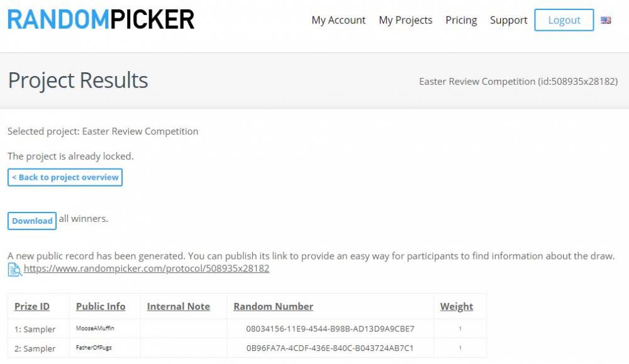Open the public protocol link

click(147, 268)
